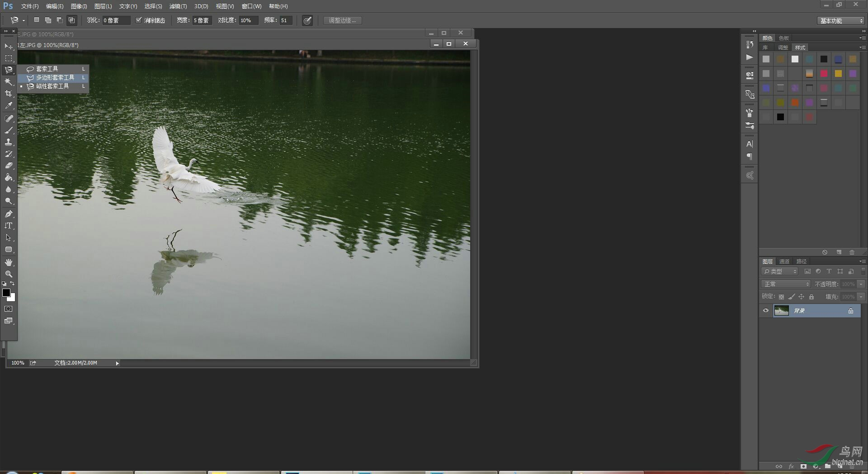Open the 基本功能 workspace dropdown
The height and width of the screenshot is (474, 868).
click(x=841, y=21)
